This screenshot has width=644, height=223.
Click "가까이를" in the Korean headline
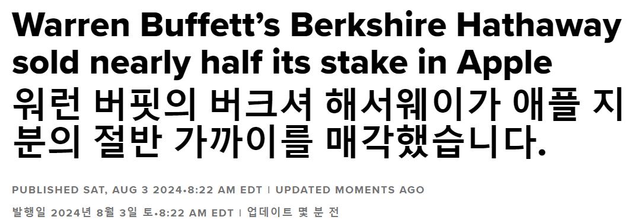[x=243, y=144]
